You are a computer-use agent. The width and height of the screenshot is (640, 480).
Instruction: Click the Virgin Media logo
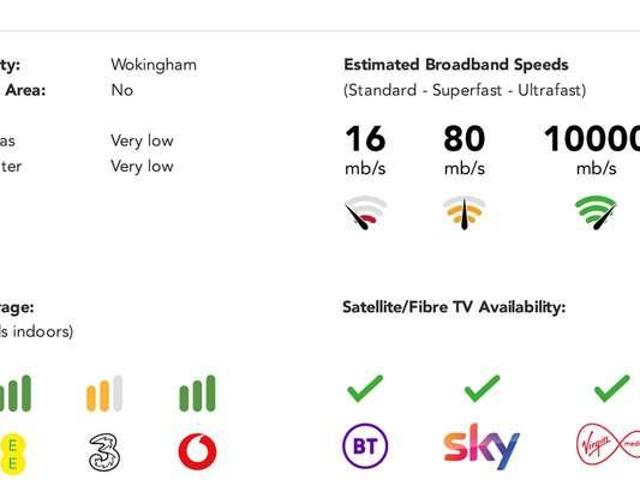pyautogui.click(x=607, y=446)
